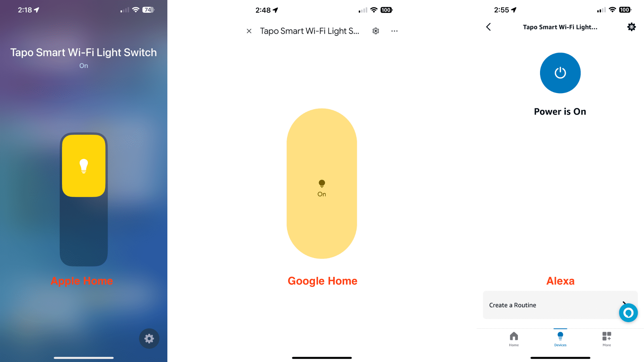Viewport: 644px width, 362px height.
Task: Tap the power button icon in Alexa
Action: tap(559, 73)
